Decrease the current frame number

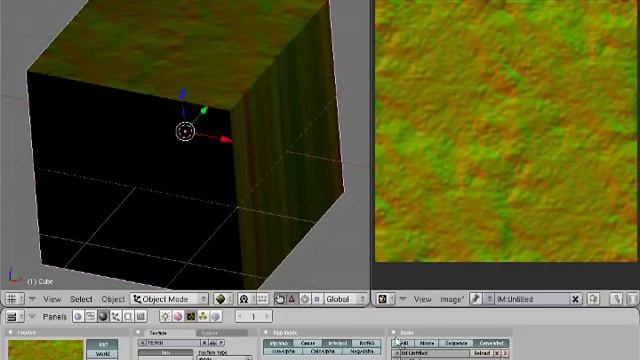[x=240, y=316]
